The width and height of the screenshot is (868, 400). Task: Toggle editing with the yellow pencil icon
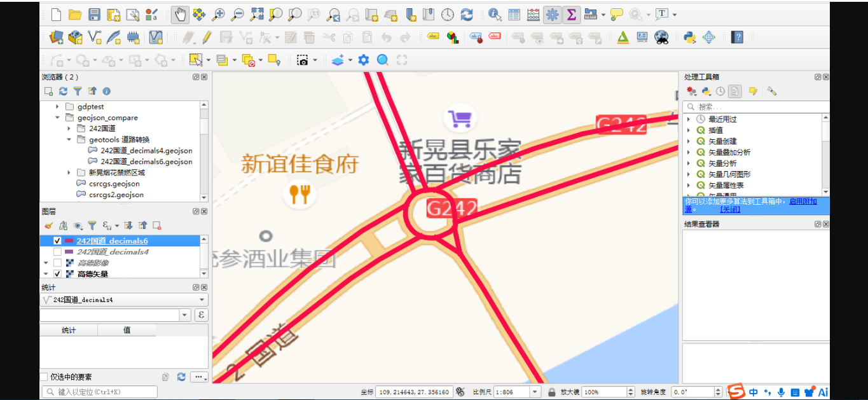pos(207,38)
